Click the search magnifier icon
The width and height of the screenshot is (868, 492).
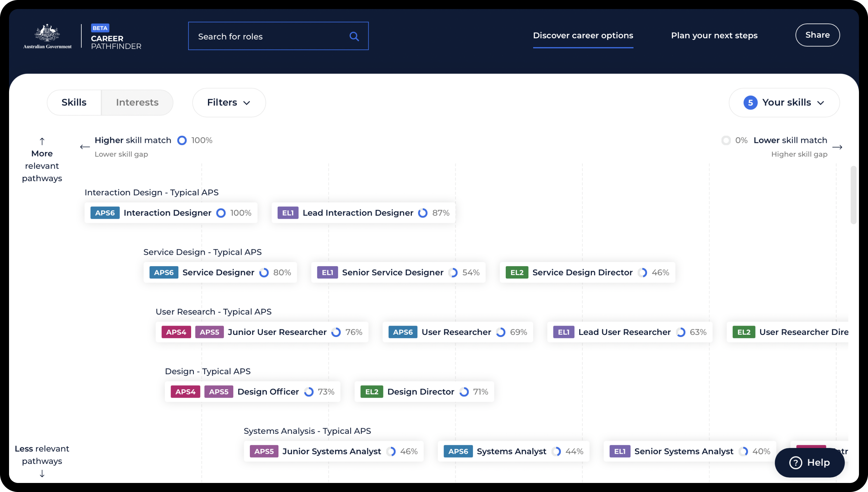[x=354, y=36]
